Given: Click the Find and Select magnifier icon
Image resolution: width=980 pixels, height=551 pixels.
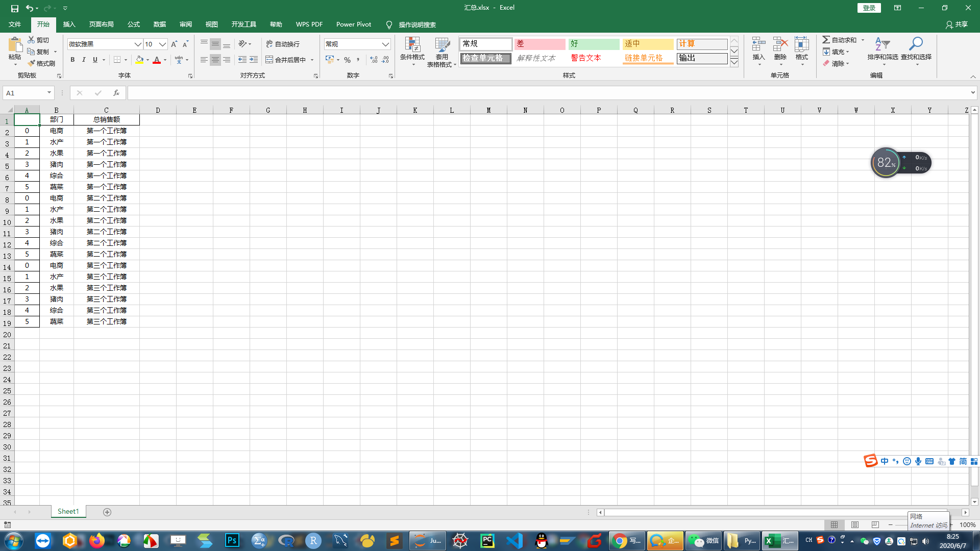Looking at the screenshot, I should point(916,45).
